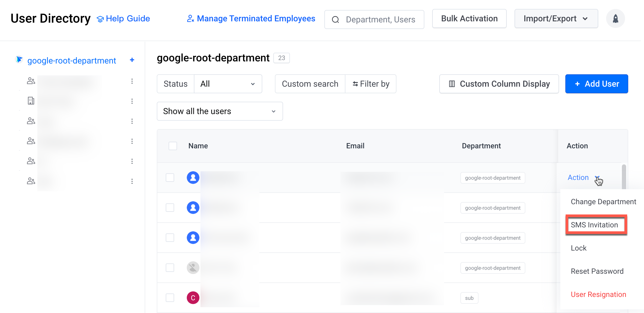The image size is (644, 313).
Task: Open the Action dropdown in first row
Action: [x=583, y=178]
